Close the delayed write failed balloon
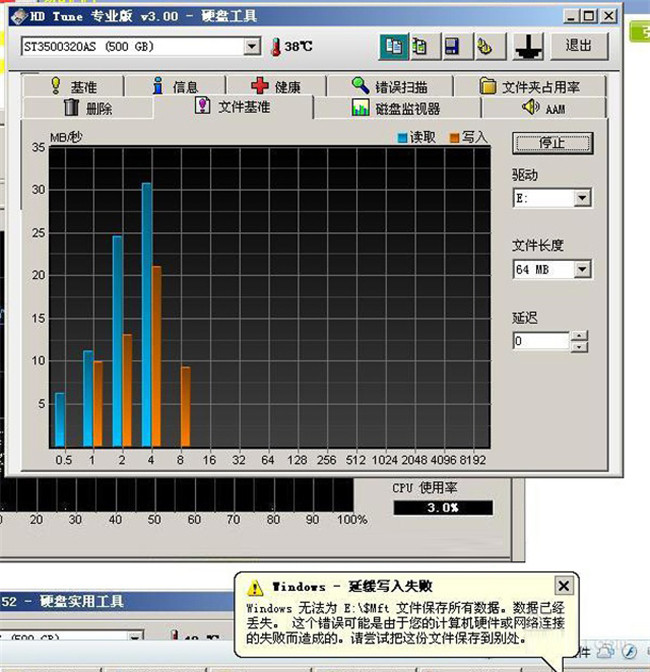 (564, 586)
